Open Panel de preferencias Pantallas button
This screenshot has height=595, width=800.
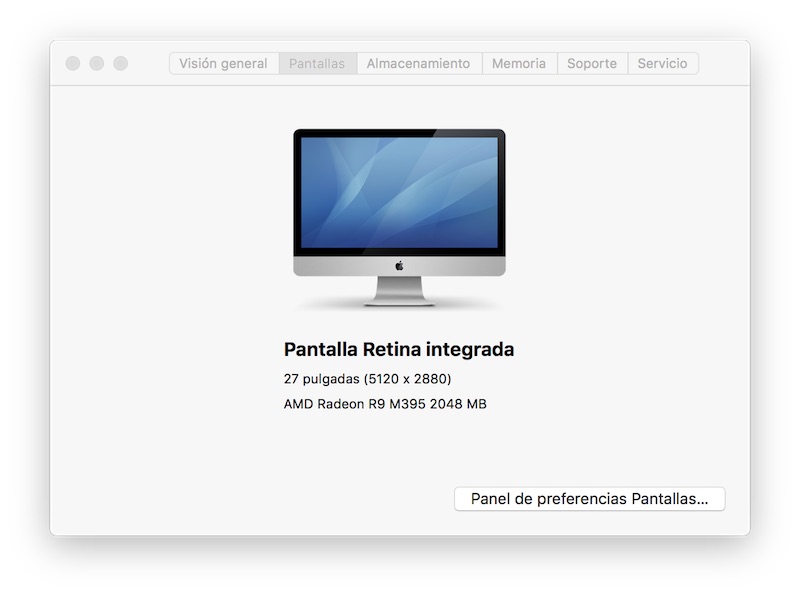click(589, 499)
